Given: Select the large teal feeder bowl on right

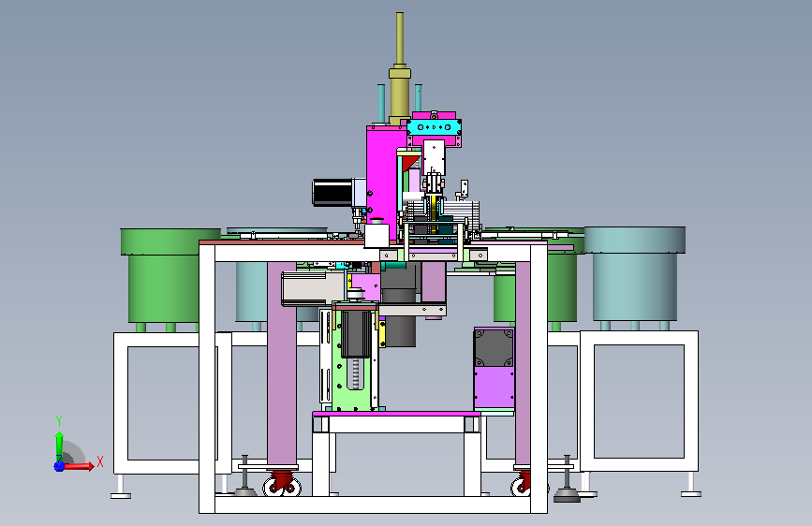Looking at the screenshot, I should coord(635,273).
